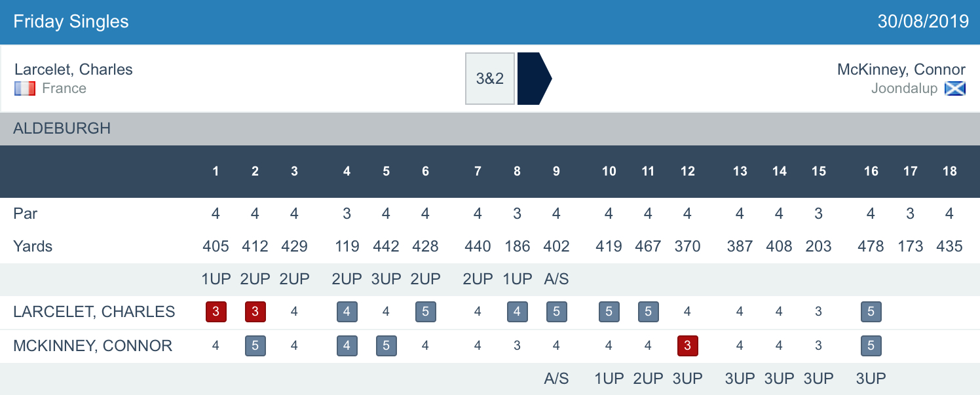Click the Scotland flag next to Joondalup
This screenshot has height=395, width=980.
pos(954,88)
